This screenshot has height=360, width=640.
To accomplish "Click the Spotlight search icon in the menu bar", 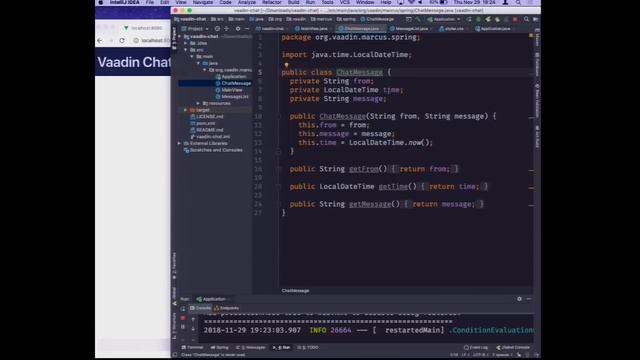I will pyautogui.click(x=518, y=2).
